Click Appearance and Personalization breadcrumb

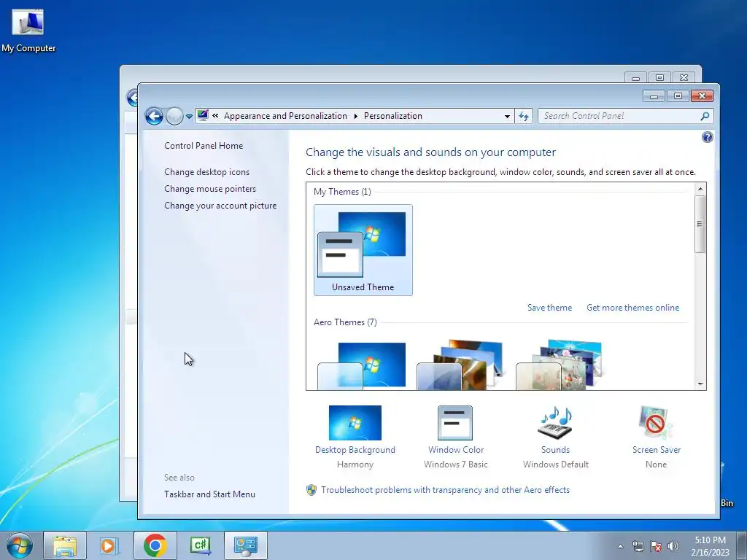(x=285, y=116)
